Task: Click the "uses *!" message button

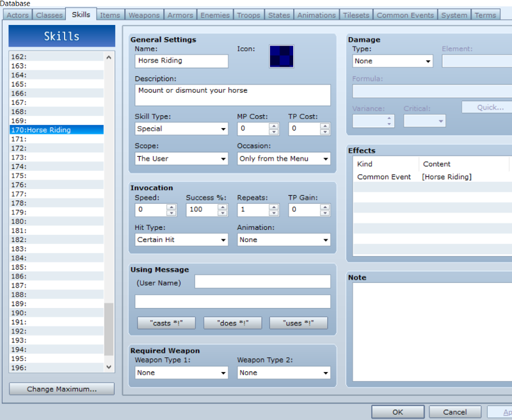Action: (298, 323)
